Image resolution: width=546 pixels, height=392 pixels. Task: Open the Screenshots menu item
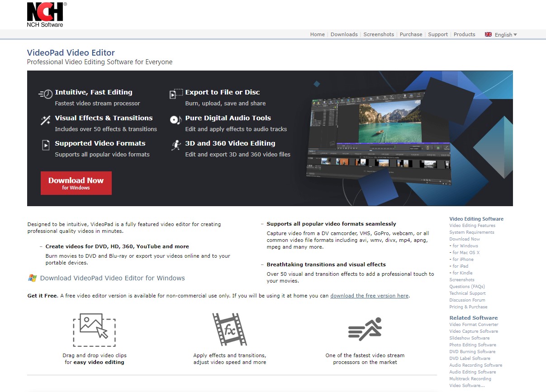coord(379,34)
